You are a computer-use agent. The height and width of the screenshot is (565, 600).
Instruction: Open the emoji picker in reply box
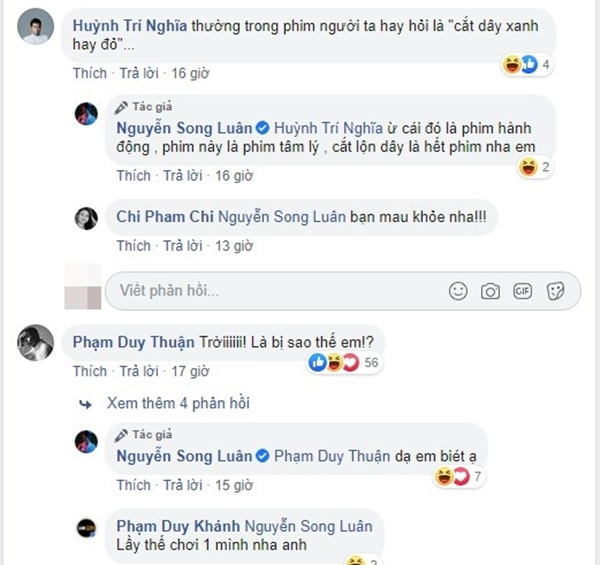coord(458,291)
